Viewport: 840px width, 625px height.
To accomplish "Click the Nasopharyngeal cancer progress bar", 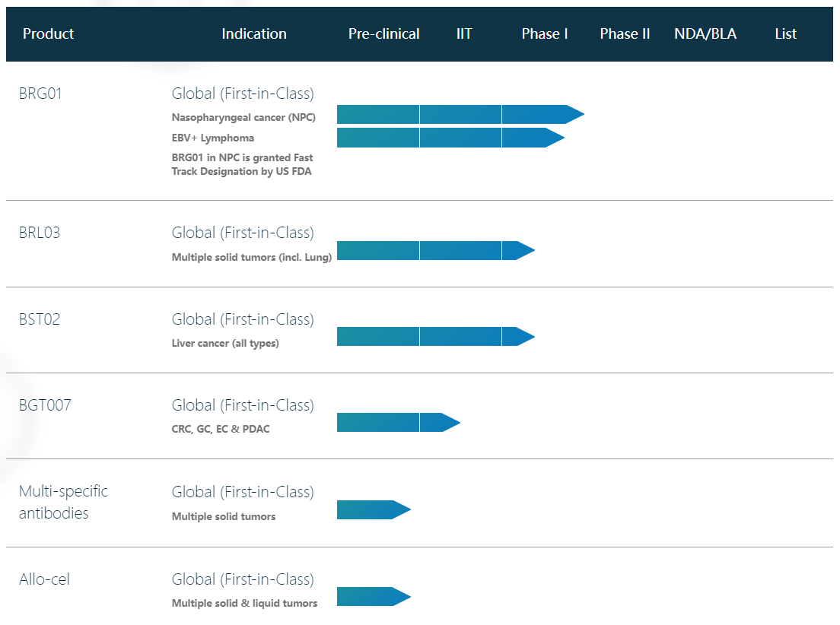I will point(457,115).
